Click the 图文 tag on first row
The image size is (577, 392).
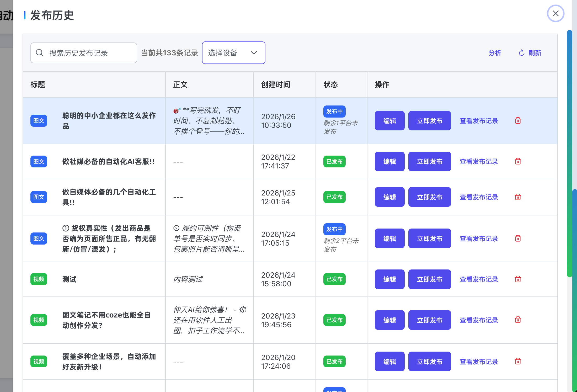(39, 121)
